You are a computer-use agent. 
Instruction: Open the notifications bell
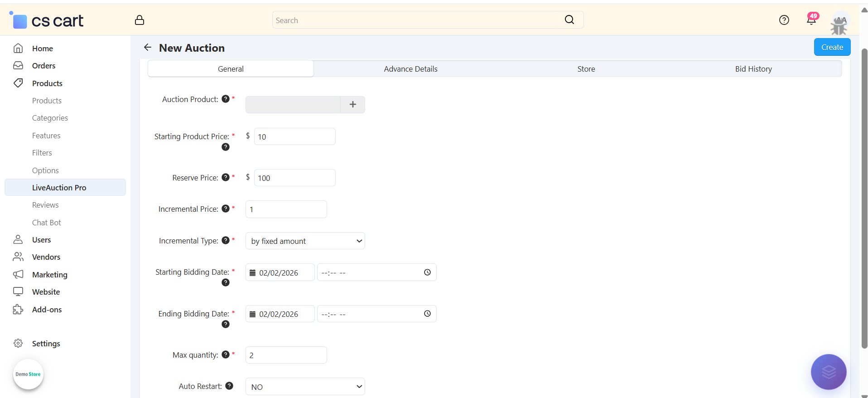[811, 20]
